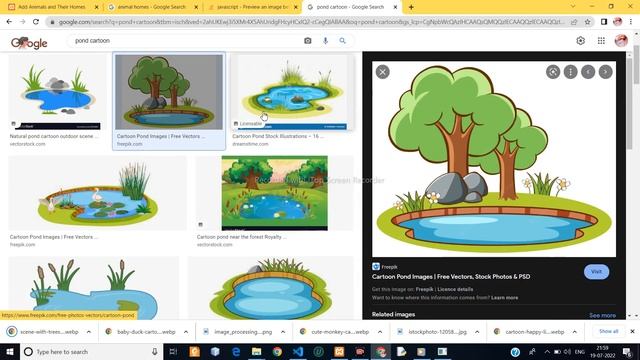640x360 pixels.
Task: Close the downloads bar
Action: 632,331
